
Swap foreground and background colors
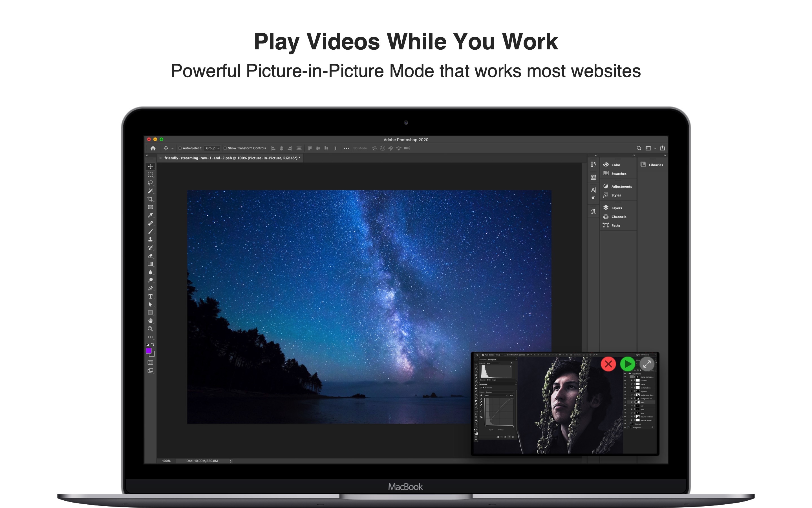click(153, 344)
